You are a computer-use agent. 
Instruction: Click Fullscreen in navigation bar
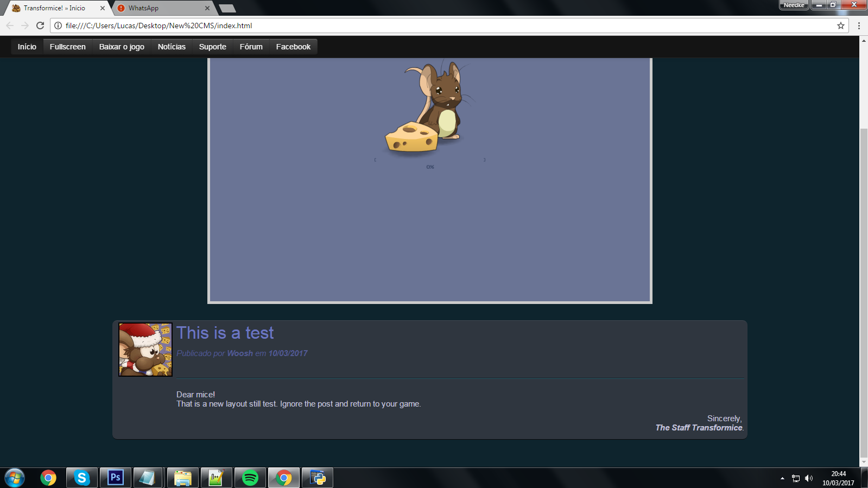point(67,47)
